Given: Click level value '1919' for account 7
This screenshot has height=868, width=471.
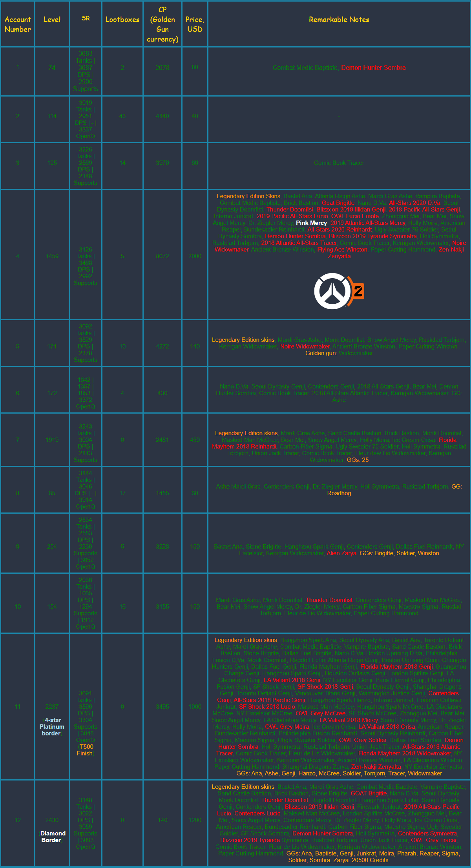Looking at the screenshot, I should (x=52, y=440).
